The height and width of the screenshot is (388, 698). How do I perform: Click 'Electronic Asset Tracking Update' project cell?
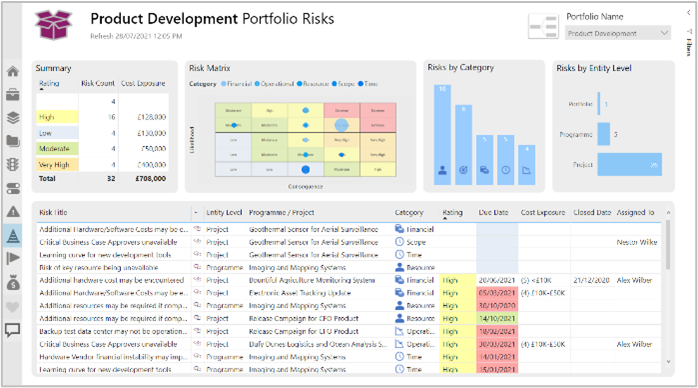click(300, 293)
